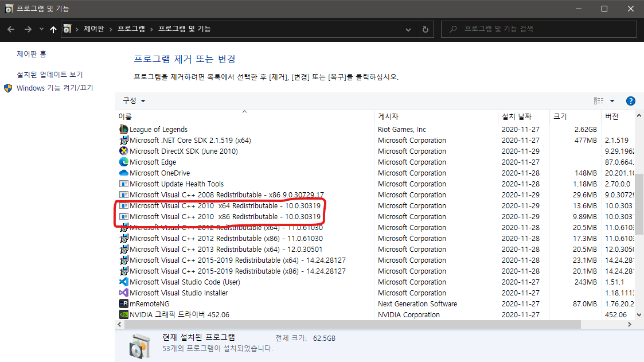Screen dimensions: 644x362
Task: Click the NVIDIA graphics driver icon
Action: [124, 314]
